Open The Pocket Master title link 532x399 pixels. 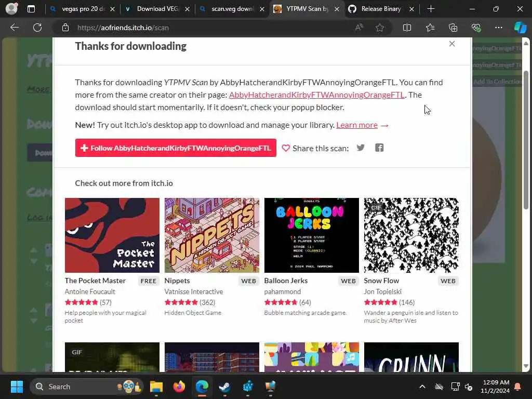tap(95, 281)
